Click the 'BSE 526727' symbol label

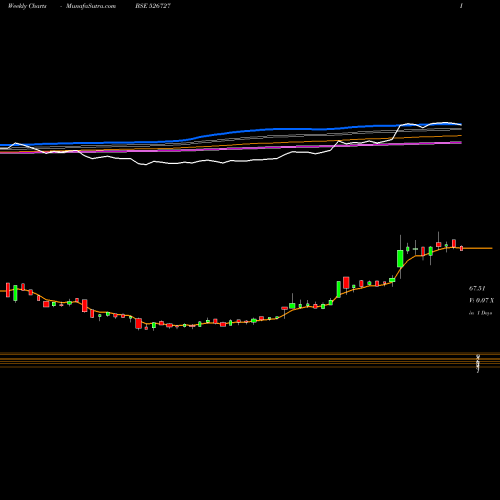(x=153, y=6)
